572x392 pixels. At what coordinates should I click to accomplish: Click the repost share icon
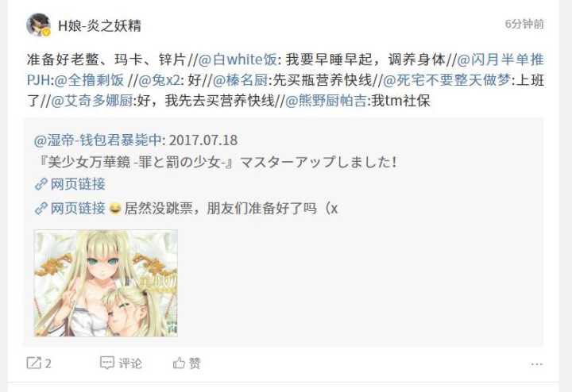click(x=34, y=363)
